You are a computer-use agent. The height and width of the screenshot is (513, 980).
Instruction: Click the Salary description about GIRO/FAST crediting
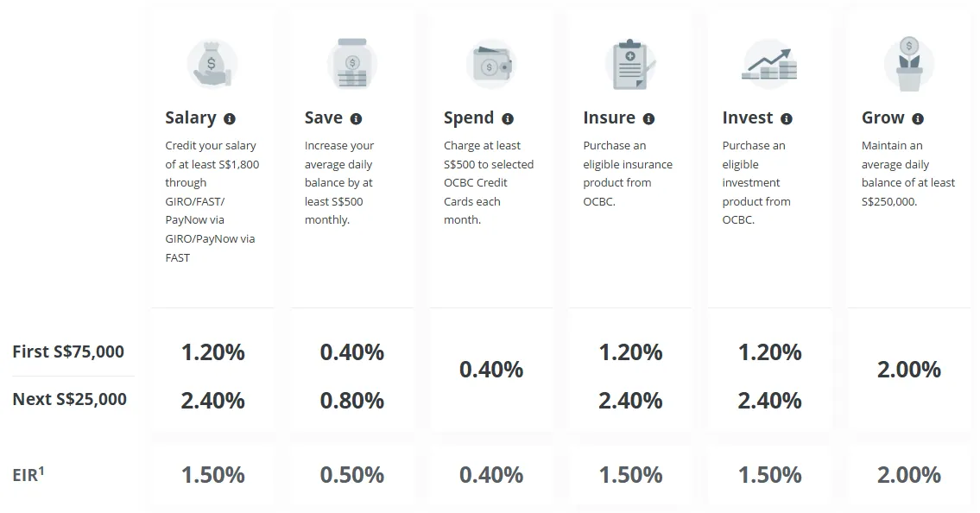click(x=212, y=201)
